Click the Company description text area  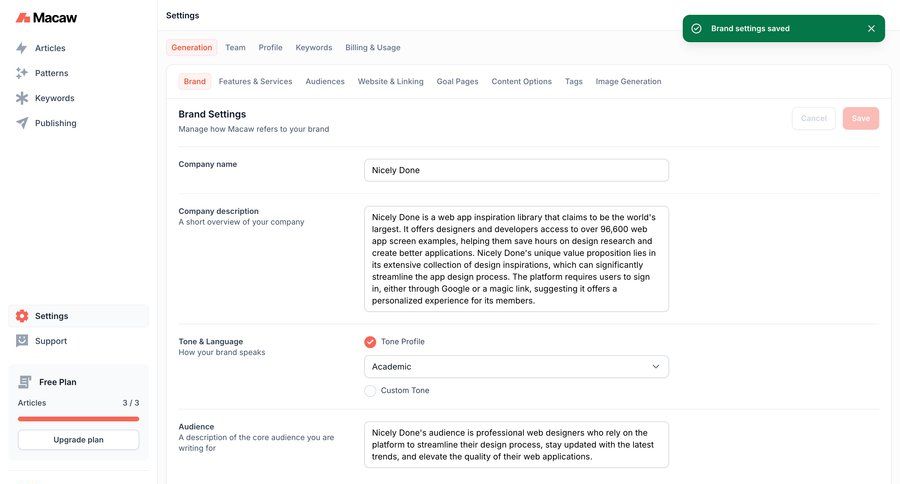pos(516,259)
